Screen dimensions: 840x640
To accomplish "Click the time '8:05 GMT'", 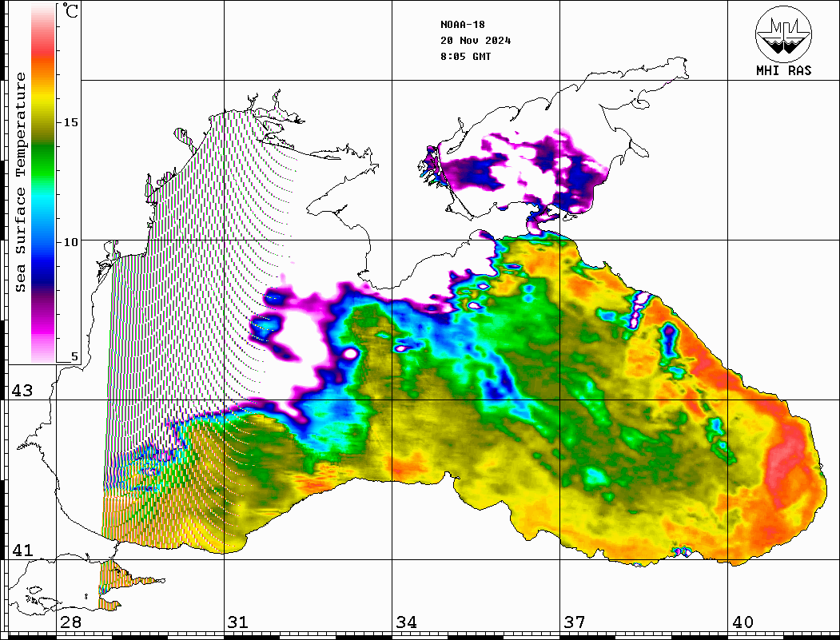I will click(x=466, y=57).
